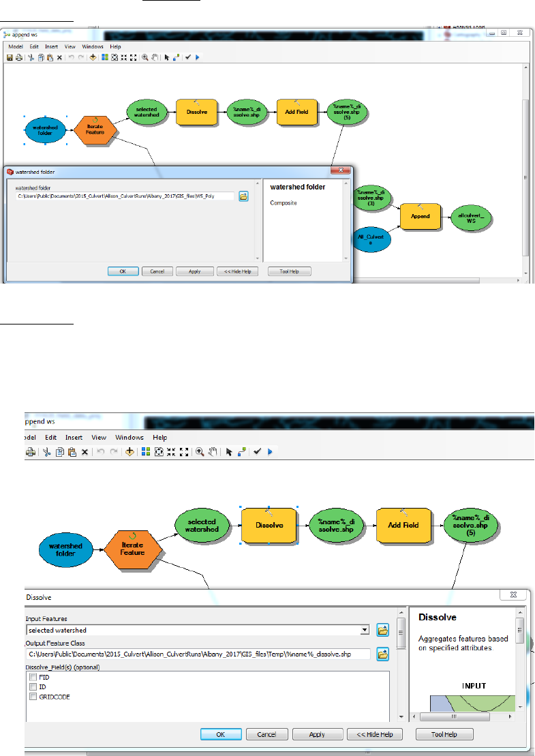This screenshot has height=756, width=535.
Task: Click Add Data icon in Dissolve-dialog ModelBuilder window
Action: point(129,452)
